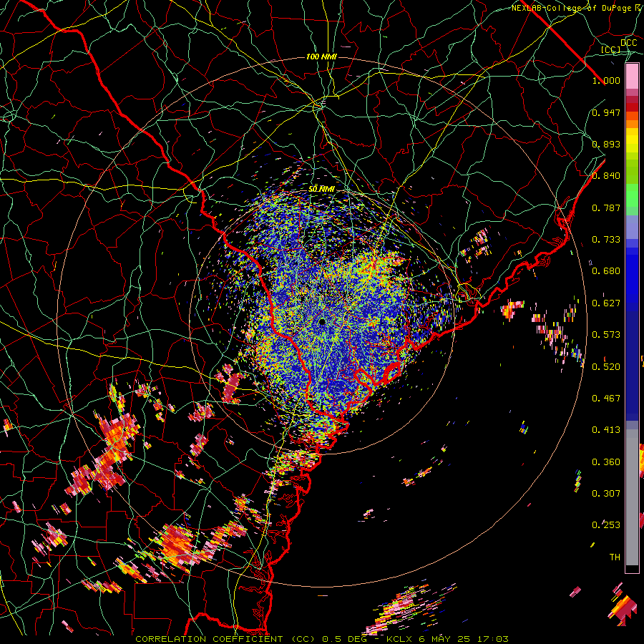644x644 pixels.
Task: Click the 0.787 scale value
Action: tap(606, 208)
